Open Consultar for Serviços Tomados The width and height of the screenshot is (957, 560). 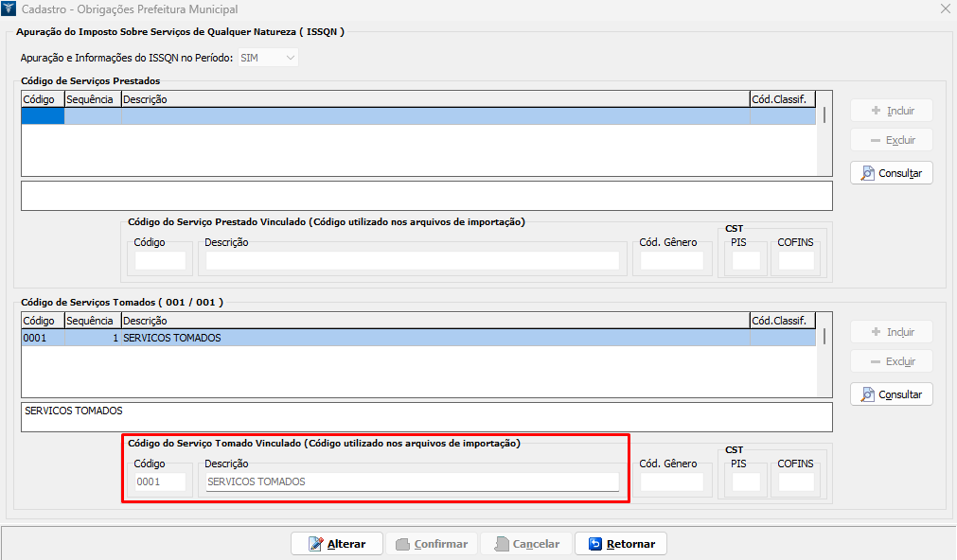891,394
